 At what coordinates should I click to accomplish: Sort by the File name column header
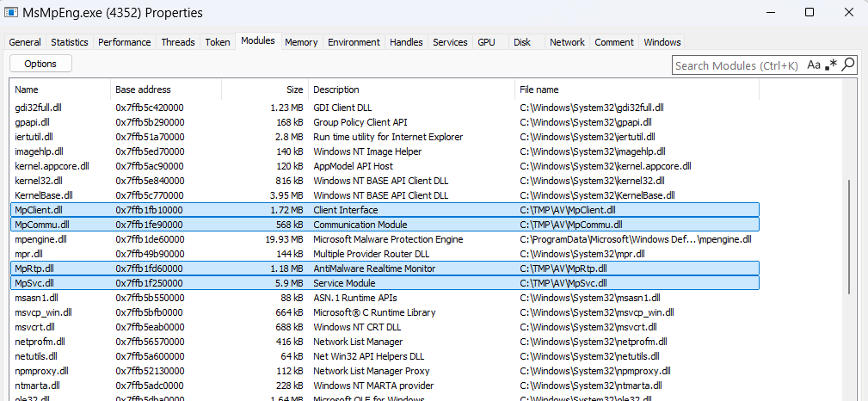tap(637, 89)
